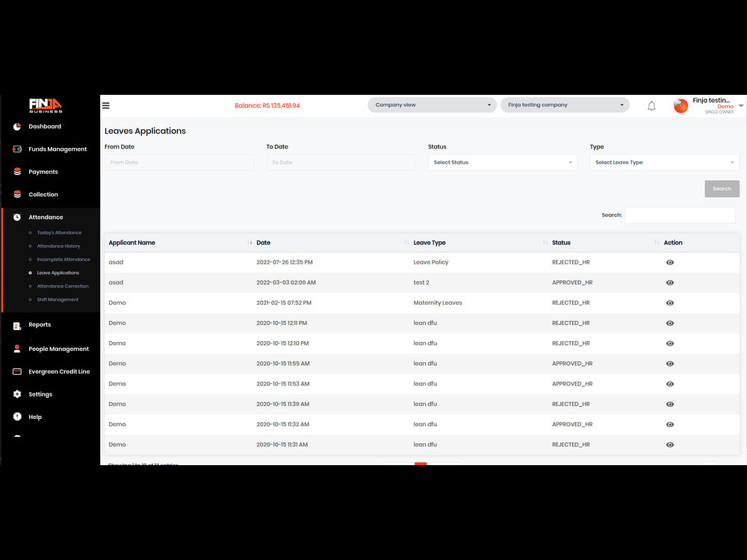Open Attendance History submenu item
This screenshot has height=560, width=747.
[x=58, y=246]
